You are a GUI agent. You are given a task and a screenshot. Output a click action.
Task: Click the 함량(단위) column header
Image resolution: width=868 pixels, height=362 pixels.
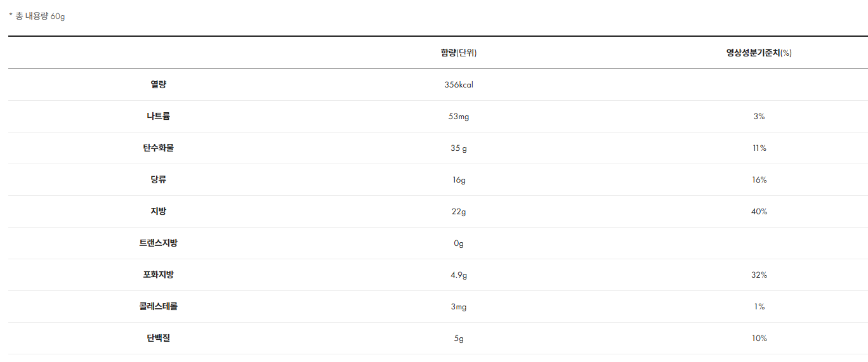tap(458, 53)
